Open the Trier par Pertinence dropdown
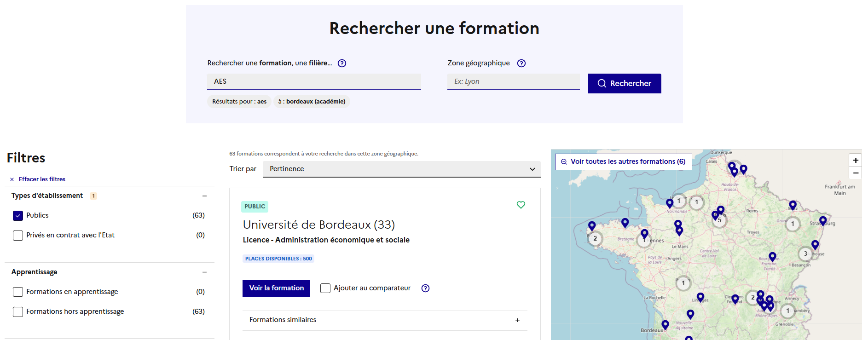The height and width of the screenshot is (340, 868). (401, 169)
